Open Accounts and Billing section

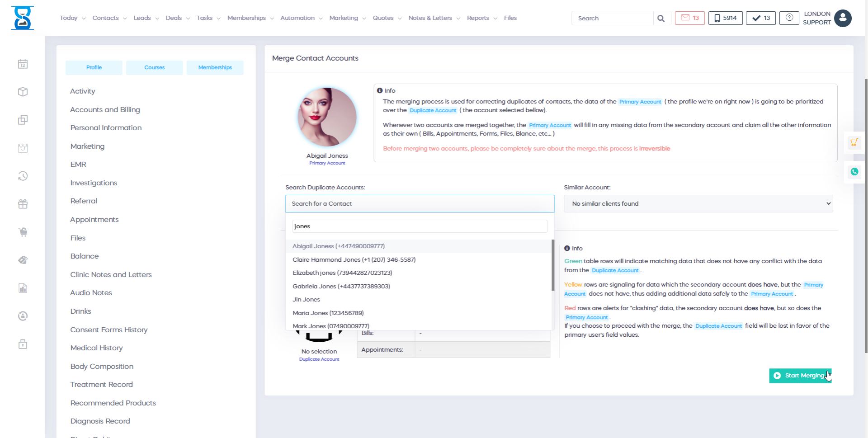click(x=105, y=110)
